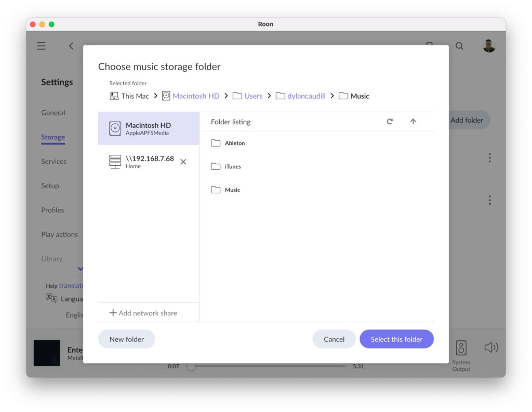Click the translate help link

pos(71,286)
